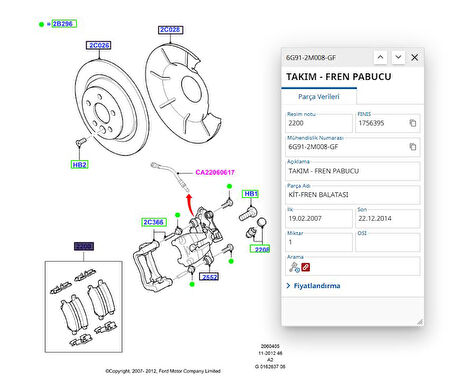Click the panel title TAKIM - FREN PABUCU
The height and width of the screenshot is (392, 452).
pos(339,77)
